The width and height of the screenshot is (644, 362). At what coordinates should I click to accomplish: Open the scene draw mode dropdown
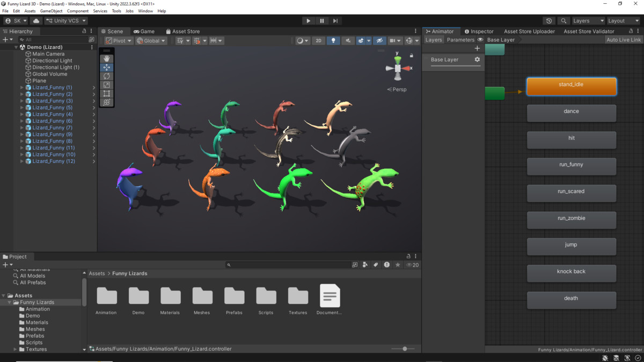pyautogui.click(x=303, y=41)
